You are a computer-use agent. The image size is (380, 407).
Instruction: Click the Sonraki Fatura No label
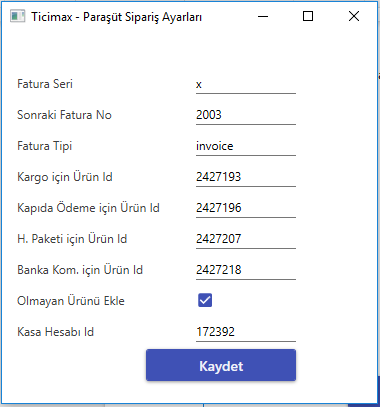pos(64,115)
